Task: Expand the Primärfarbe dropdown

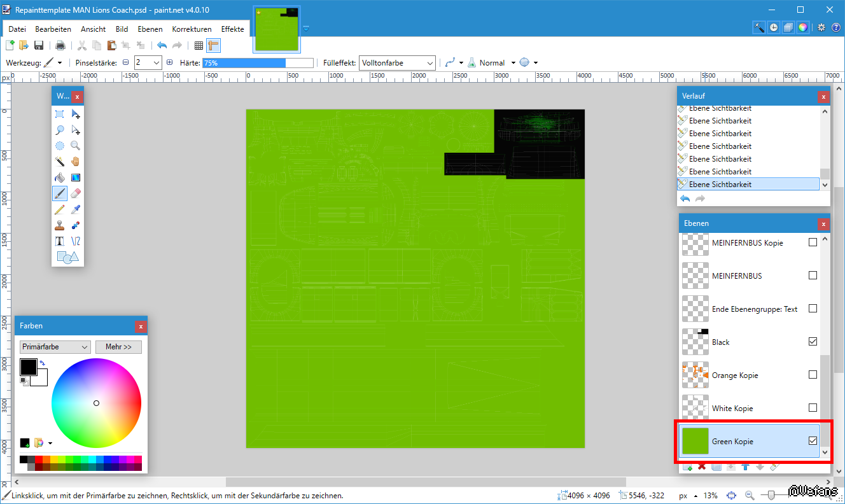Action: pos(55,347)
